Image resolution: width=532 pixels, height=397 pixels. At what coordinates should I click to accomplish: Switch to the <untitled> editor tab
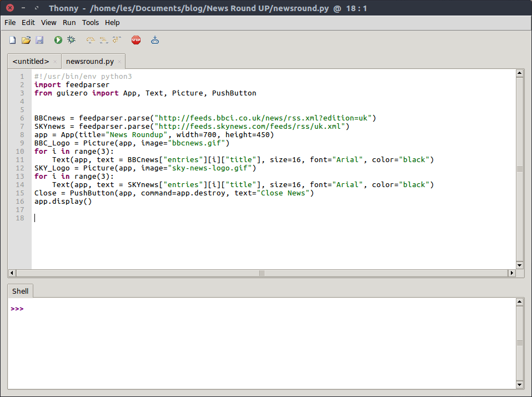tap(31, 62)
